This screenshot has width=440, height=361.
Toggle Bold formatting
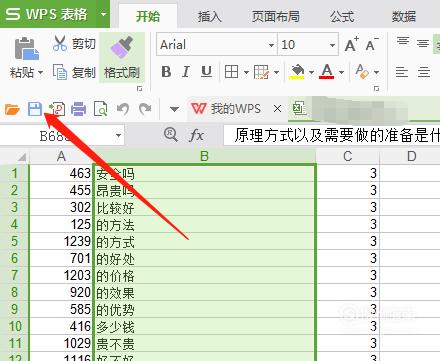pos(166,72)
